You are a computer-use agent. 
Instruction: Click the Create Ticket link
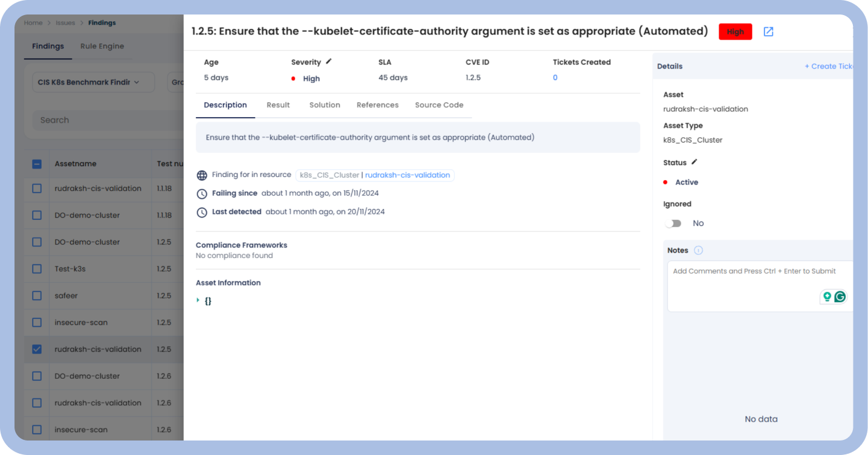pos(829,66)
